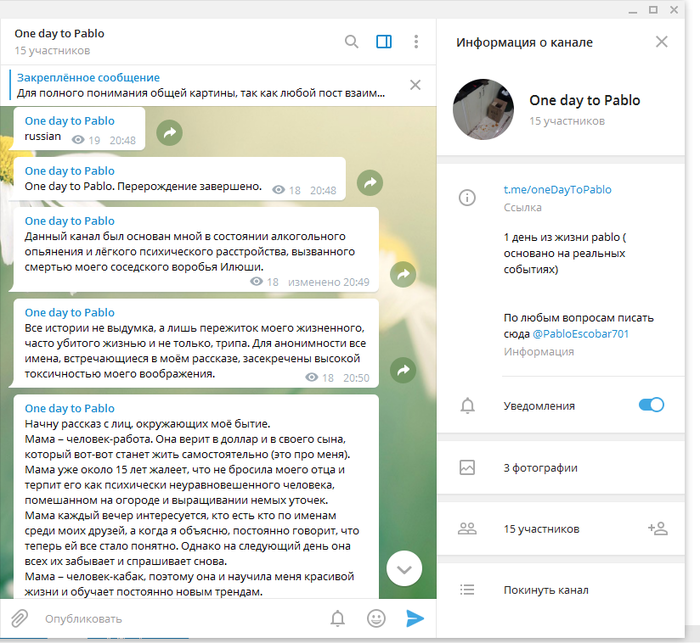Toggle the channel info side panel icon
Image resolution: width=700 pixels, height=643 pixels.
(x=384, y=42)
